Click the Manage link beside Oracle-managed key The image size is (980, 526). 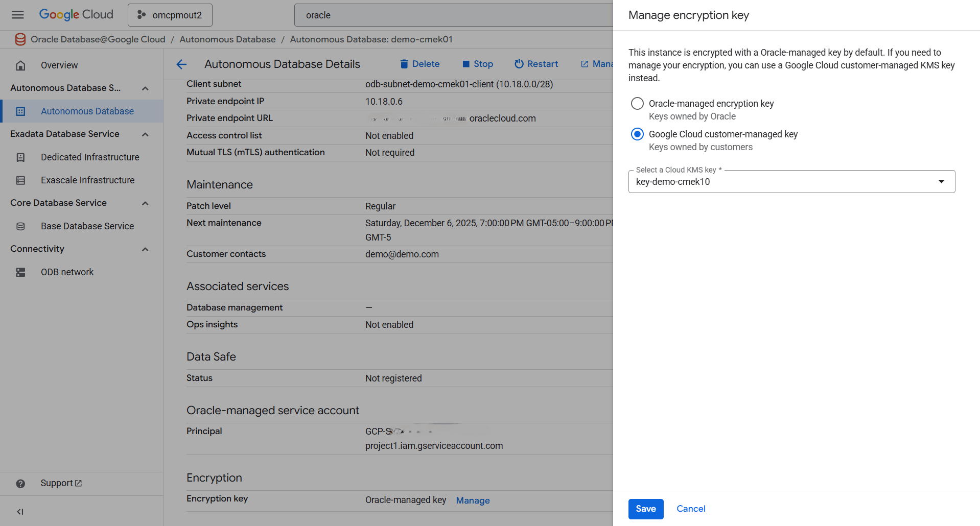(473, 500)
